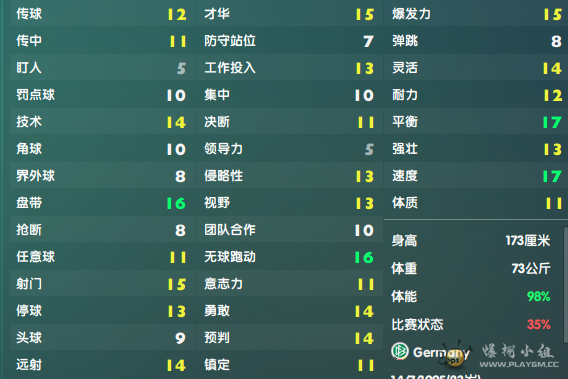Image resolution: width=568 pixels, height=379 pixels.
Task: Click the German football federation badge icon
Action: point(400,351)
